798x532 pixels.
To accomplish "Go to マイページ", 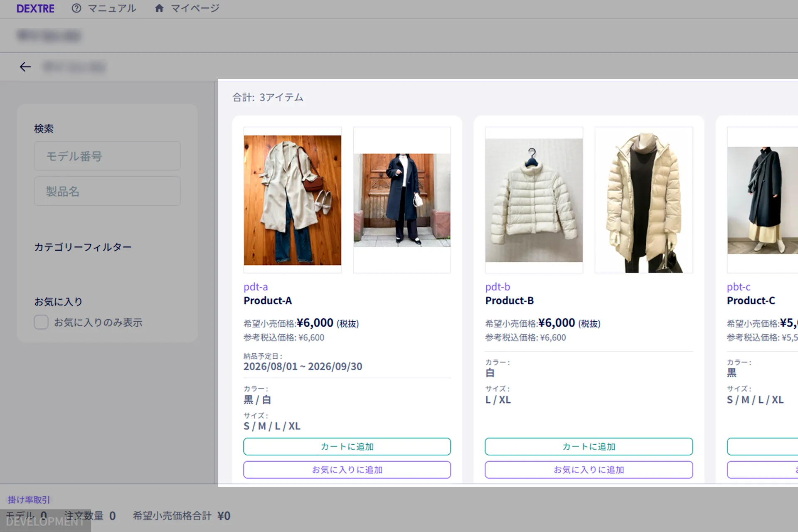I will pos(195,8).
